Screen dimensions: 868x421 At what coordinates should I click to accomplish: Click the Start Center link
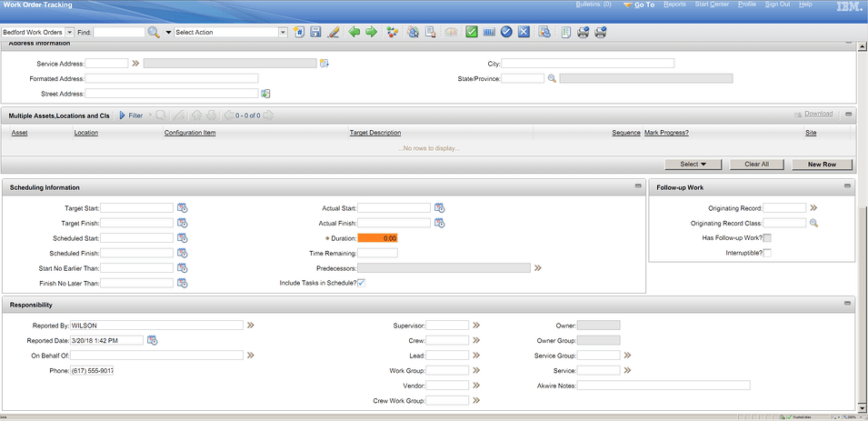(x=712, y=4)
